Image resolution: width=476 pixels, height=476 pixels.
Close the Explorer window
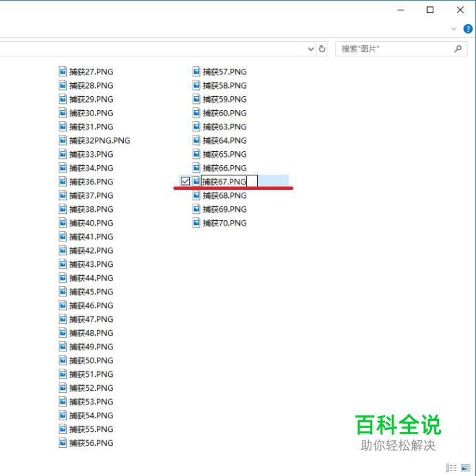[x=460, y=10]
